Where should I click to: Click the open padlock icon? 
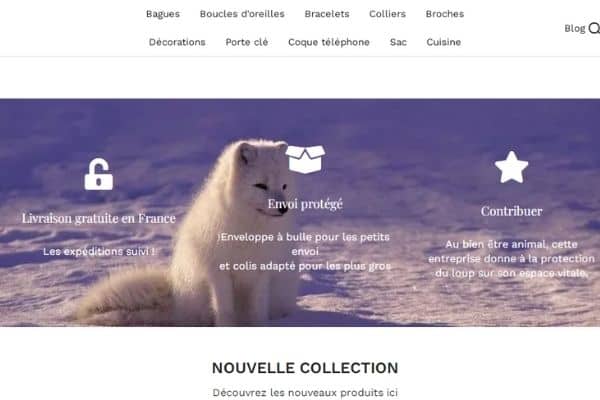click(99, 174)
